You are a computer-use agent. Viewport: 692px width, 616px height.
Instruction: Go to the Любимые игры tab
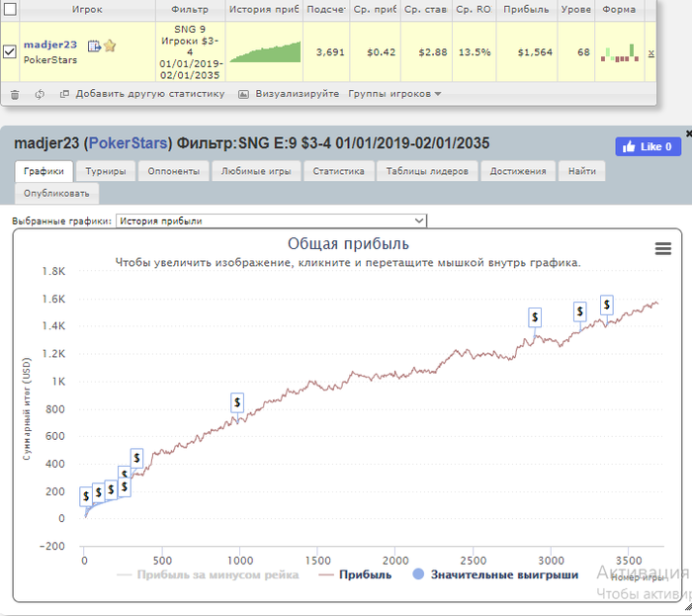coord(256,171)
